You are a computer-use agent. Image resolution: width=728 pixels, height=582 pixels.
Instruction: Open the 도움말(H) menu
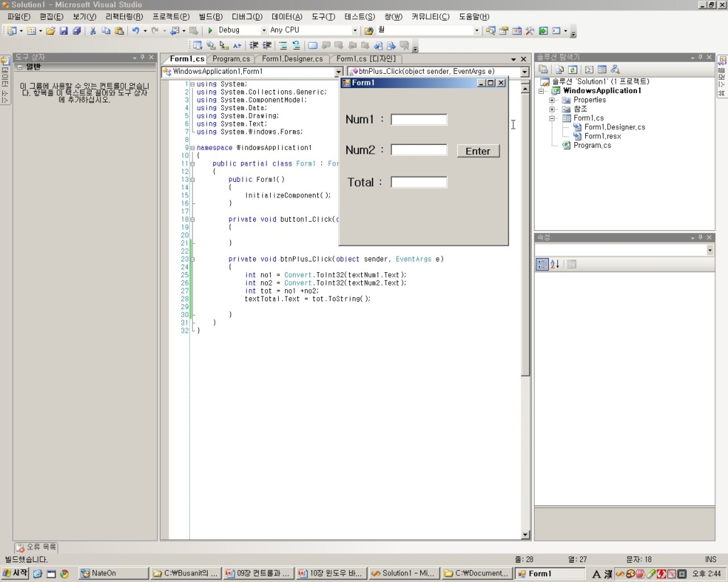474,17
